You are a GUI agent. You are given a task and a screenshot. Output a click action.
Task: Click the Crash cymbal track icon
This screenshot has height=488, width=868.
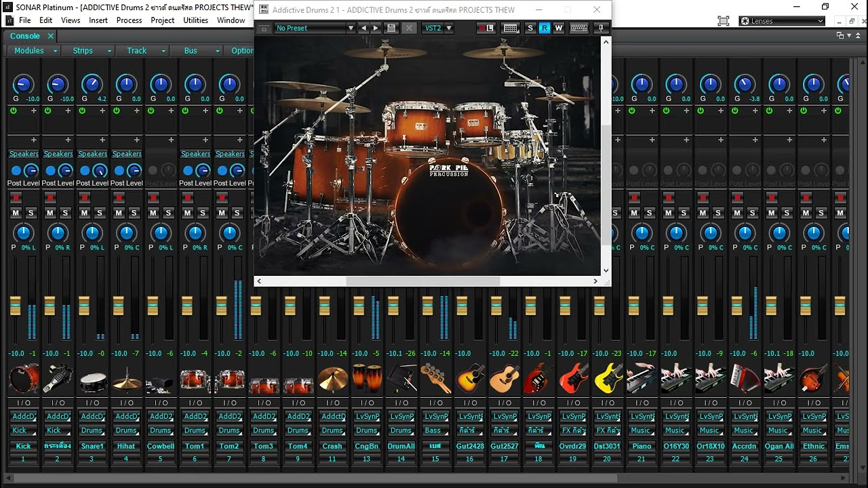point(332,378)
